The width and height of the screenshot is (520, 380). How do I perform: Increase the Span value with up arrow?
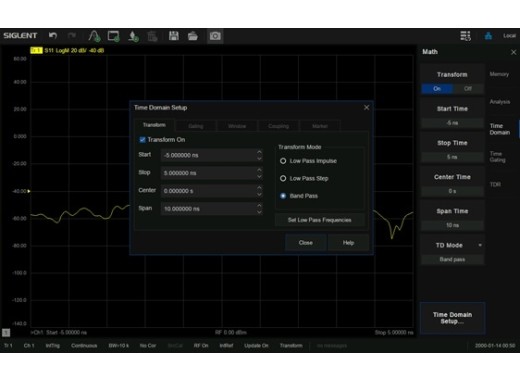click(x=259, y=205)
